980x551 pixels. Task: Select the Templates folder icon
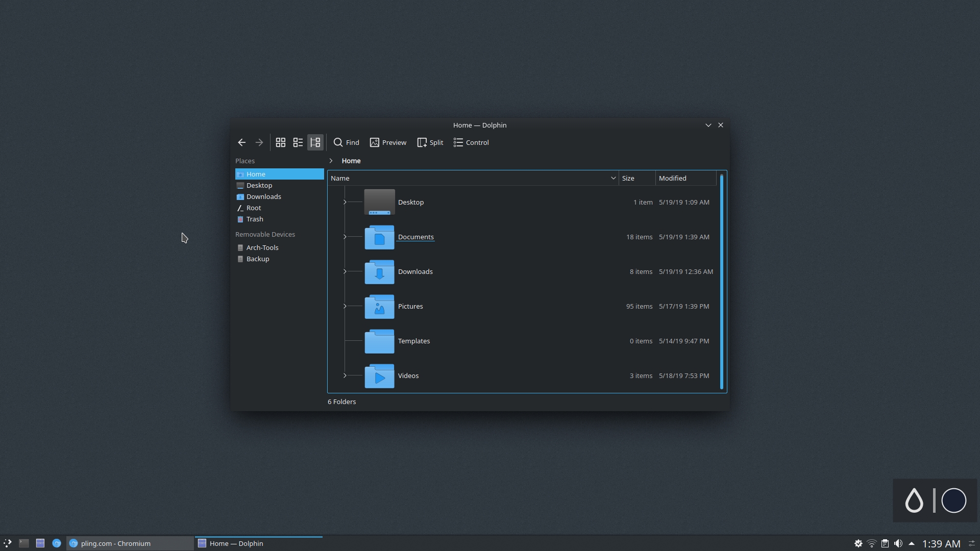[379, 341]
